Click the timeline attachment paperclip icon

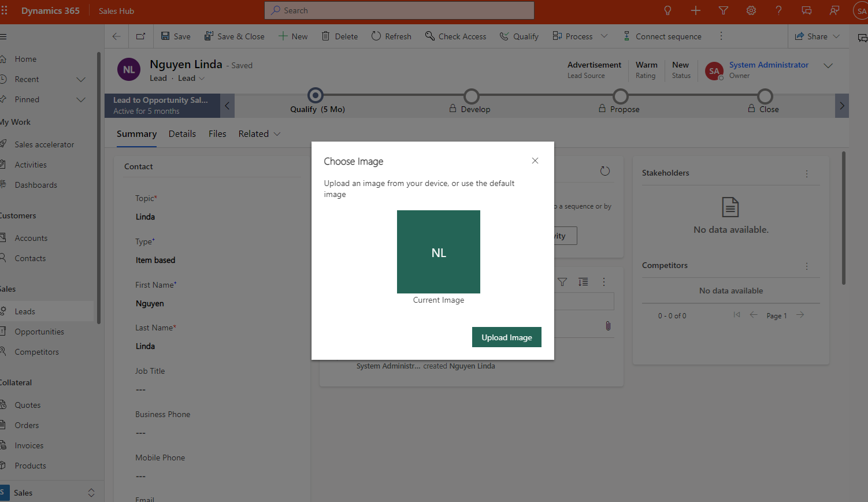[608, 326]
